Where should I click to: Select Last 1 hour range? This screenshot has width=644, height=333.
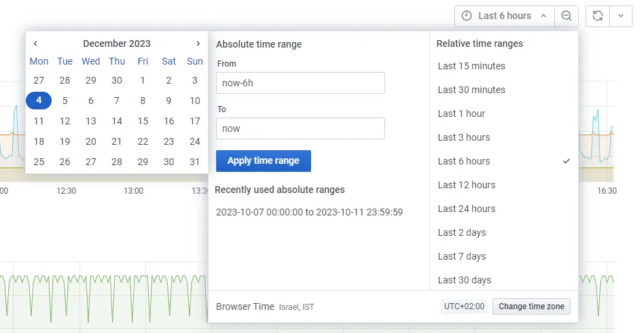click(x=503, y=113)
